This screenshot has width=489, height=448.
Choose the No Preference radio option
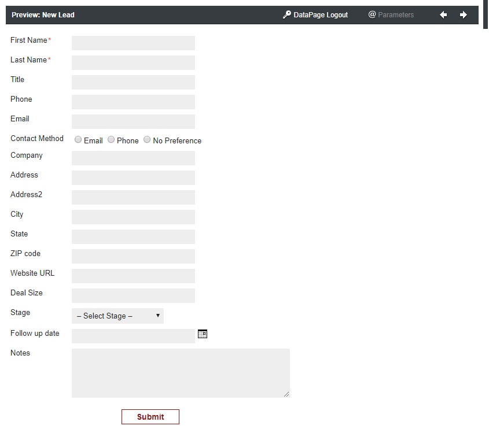147,140
